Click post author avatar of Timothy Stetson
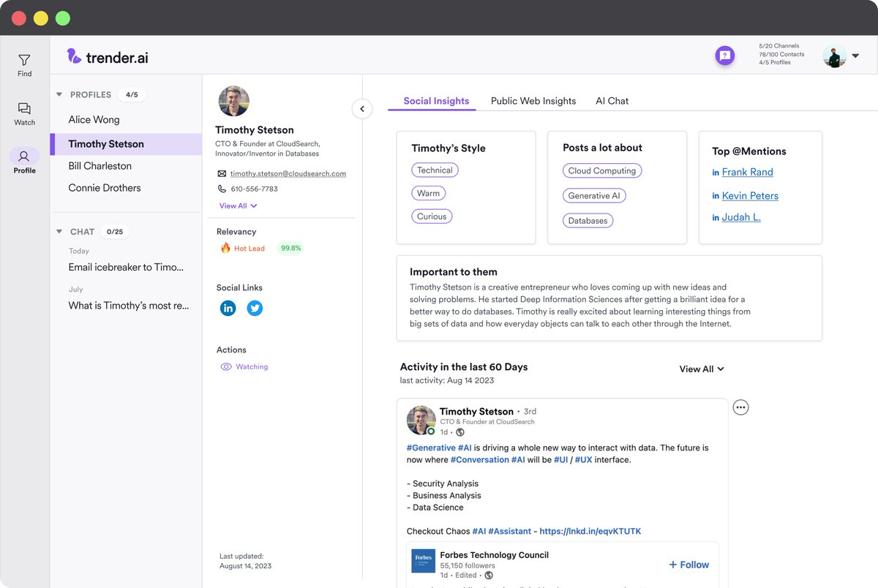The height and width of the screenshot is (588, 878). click(421, 421)
